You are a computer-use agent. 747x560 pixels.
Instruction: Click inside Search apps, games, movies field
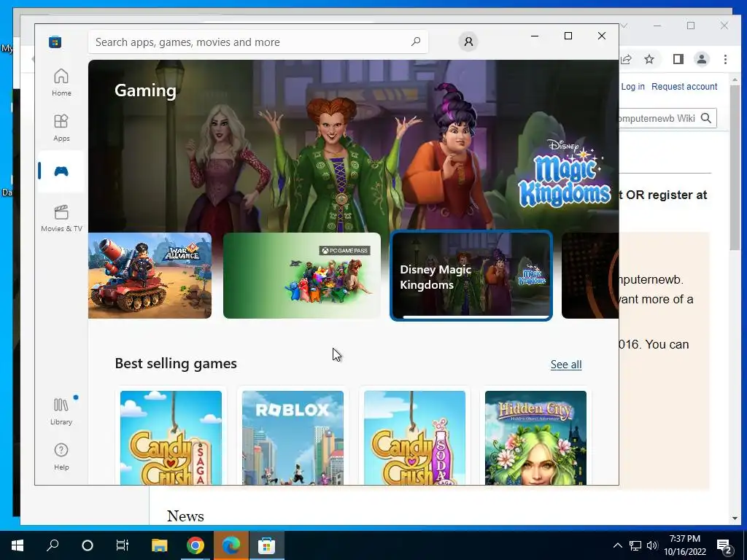(258, 42)
